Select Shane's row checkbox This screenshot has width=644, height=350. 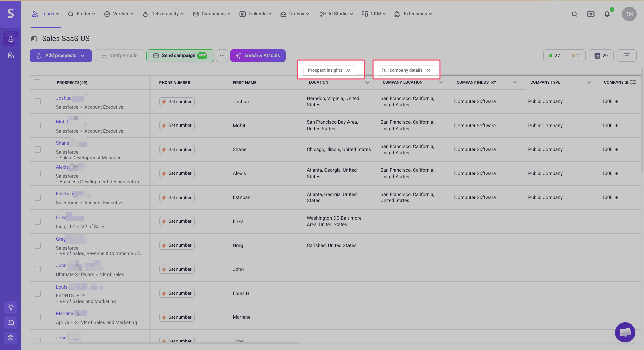(37, 150)
